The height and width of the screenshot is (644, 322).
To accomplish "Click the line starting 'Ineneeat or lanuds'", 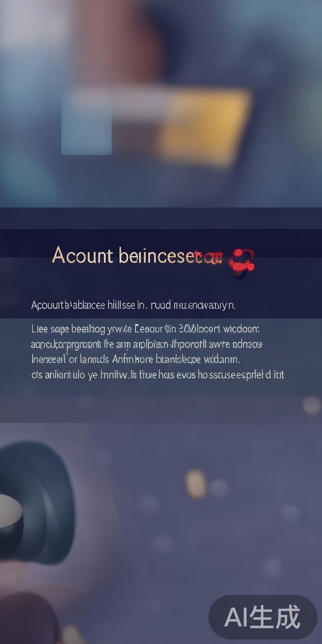I will tap(136, 359).
